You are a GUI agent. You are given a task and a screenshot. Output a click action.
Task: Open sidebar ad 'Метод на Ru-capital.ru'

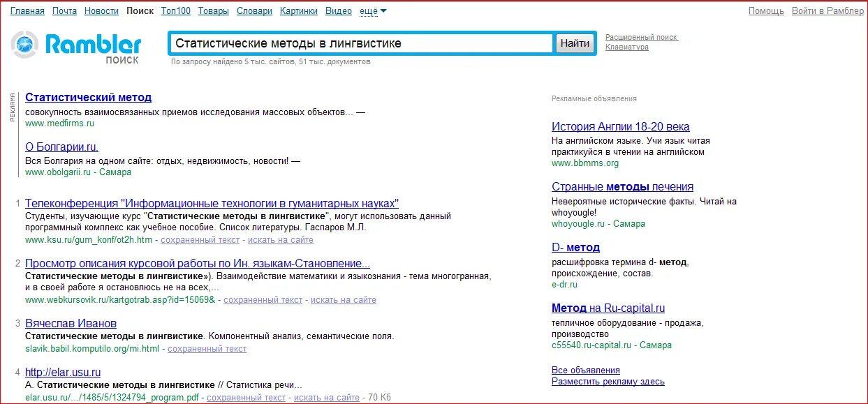pos(608,308)
